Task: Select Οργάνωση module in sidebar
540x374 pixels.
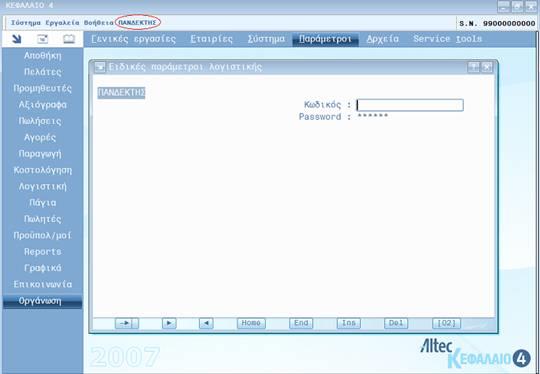Action: point(42,301)
